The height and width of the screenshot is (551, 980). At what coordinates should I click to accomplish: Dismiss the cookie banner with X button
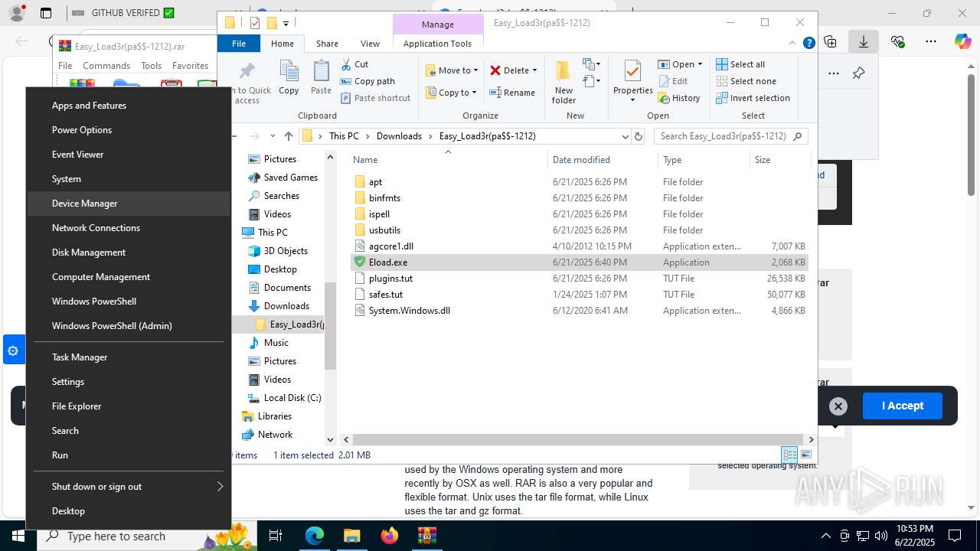coord(838,406)
